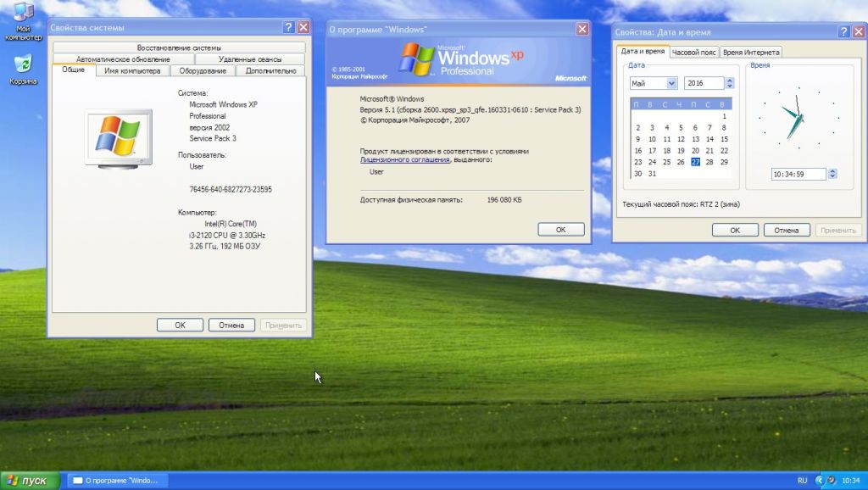This screenshot has height=490, width=868.
Task: Switch to 'Восстановление системы' tab
Action: pos(179,47)
